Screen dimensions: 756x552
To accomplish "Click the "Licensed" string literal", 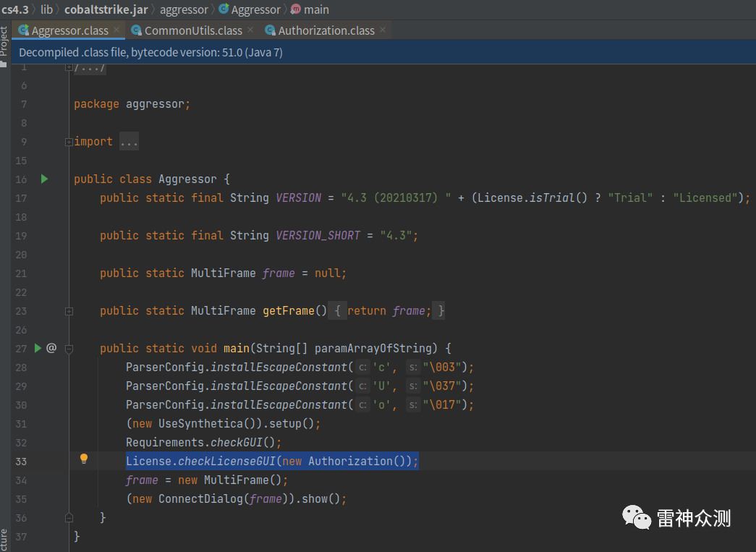I will 705,198.
